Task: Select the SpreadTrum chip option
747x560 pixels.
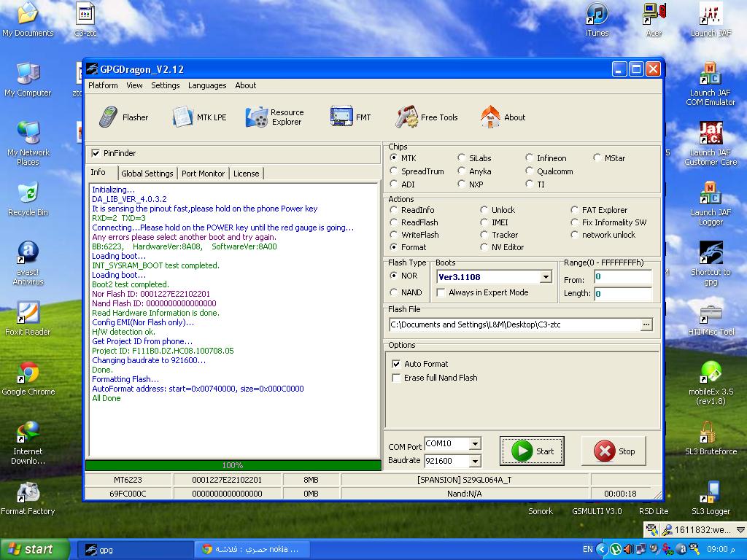Action: point(393,171)
